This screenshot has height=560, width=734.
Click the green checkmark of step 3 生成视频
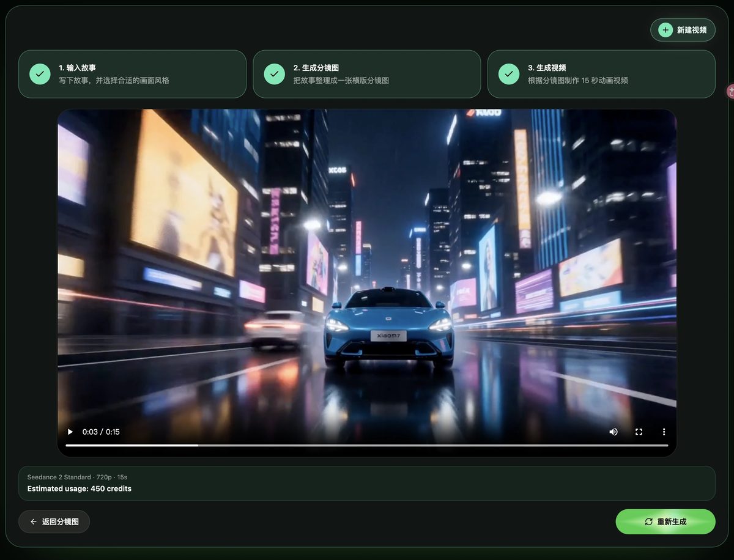pyautogui.click(x=509, y=74)
